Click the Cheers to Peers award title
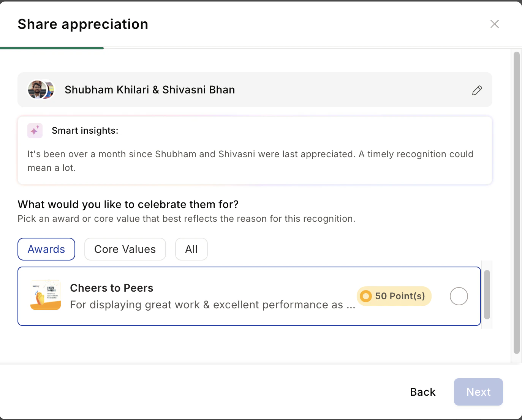This screenshot has height=420, width=522. (x=112, y=288)
